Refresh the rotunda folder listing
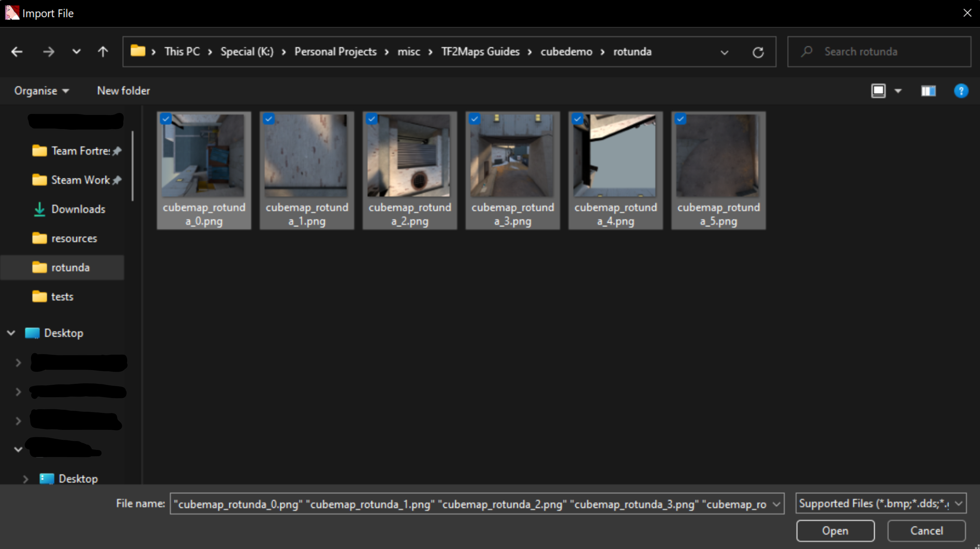 pyautogui.click(x=758, y=52)
